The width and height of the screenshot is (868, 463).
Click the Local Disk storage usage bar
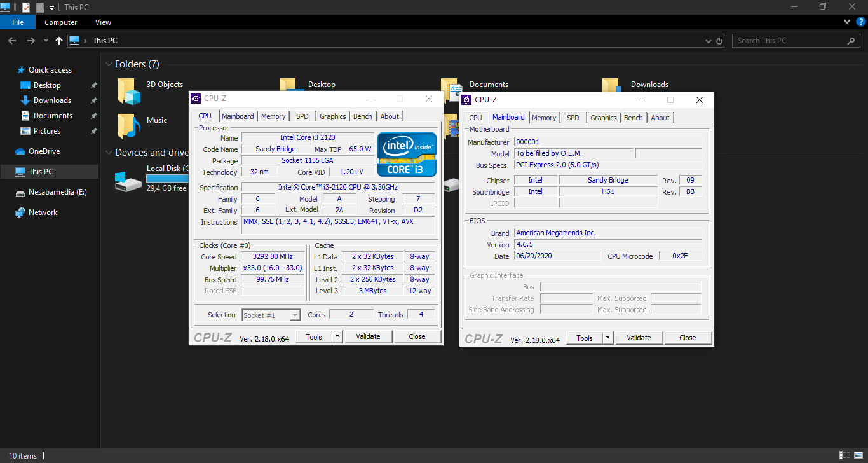pyautogui.click(x=168, y=179)
